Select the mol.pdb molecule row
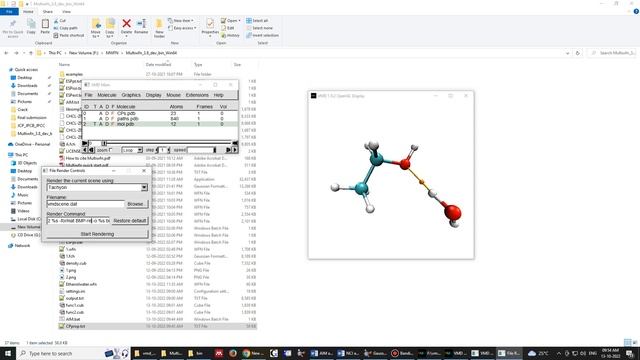This screenshot has height=360, width=640. tap(160, 124)
